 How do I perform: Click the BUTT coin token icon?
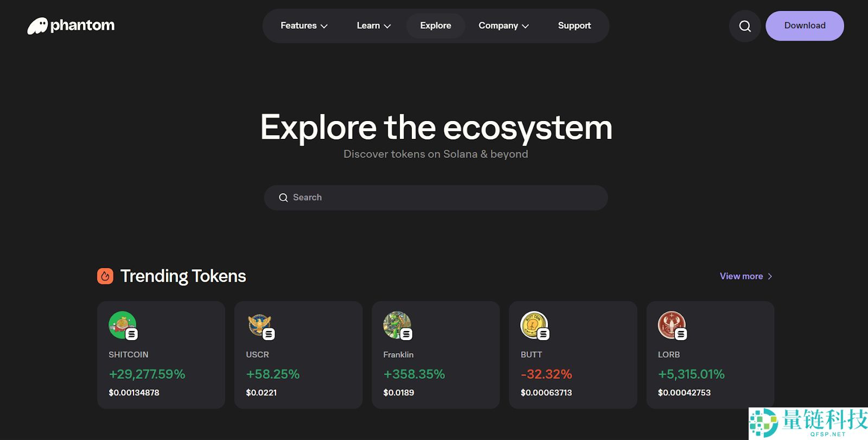tap(534, 325)
